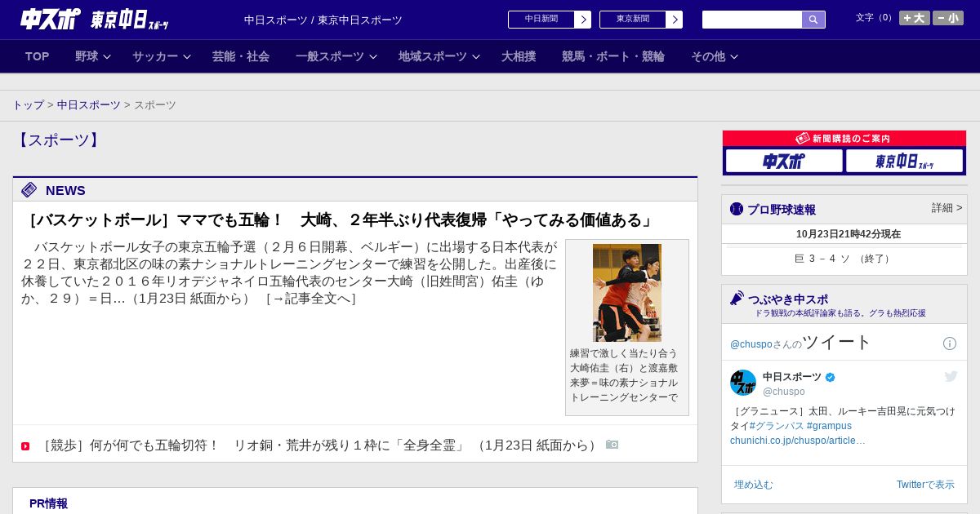Click the 記事全文へ link
This screenshot has width=980, height=514.
click(x=311, y=299)
